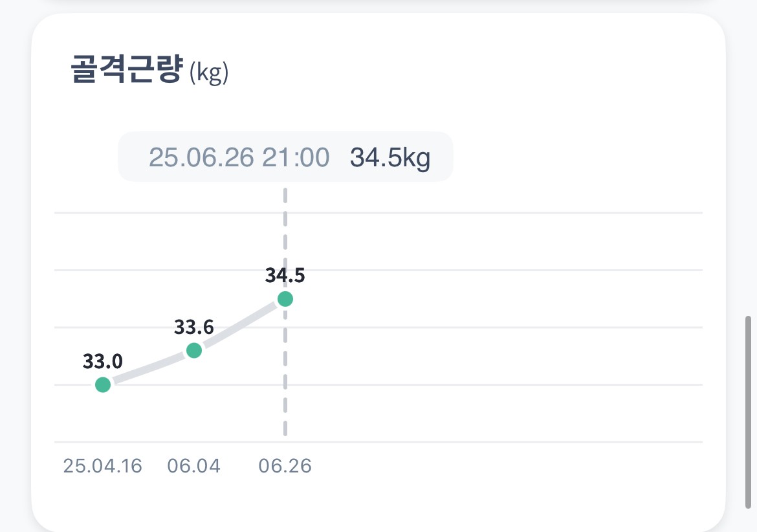
Task: Tap the 34.5kg value in the tooltip
Action: point(390,157)
